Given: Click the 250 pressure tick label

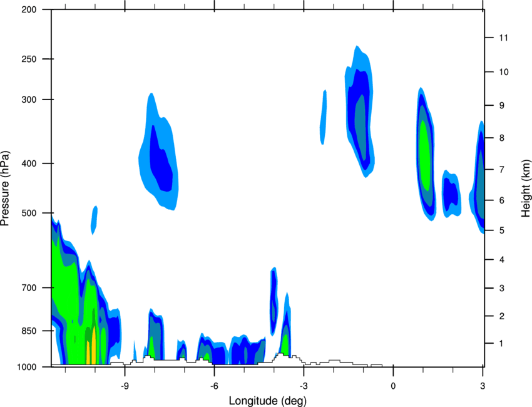Looking at the screenshot, I should tap(29, 59).
